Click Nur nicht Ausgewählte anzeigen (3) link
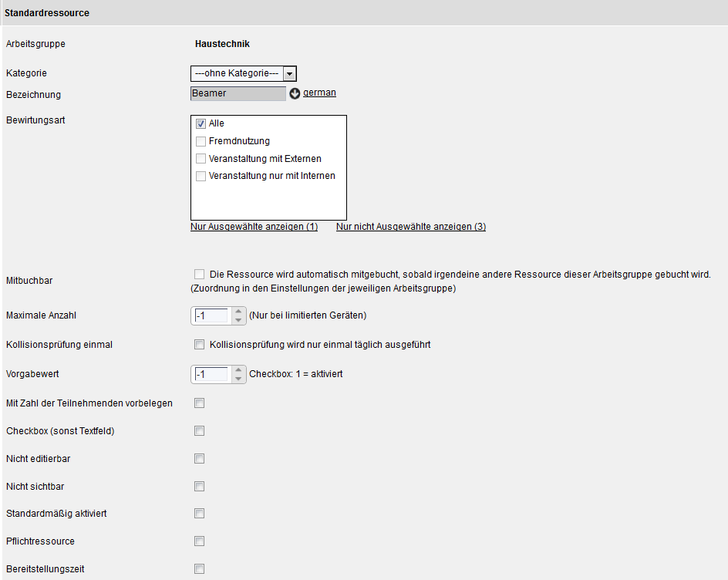 pos(411,227)
